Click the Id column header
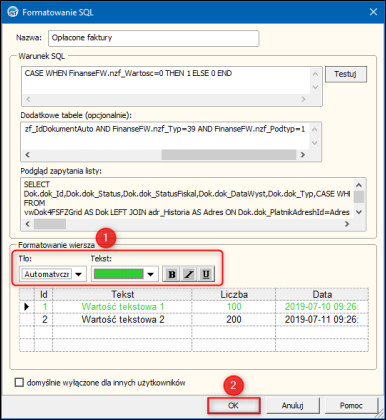386x420 pixels. (44, 294)
